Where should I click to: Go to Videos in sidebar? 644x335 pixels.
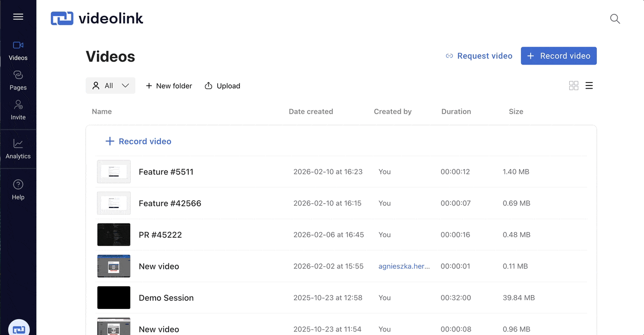tap(18, 51)
